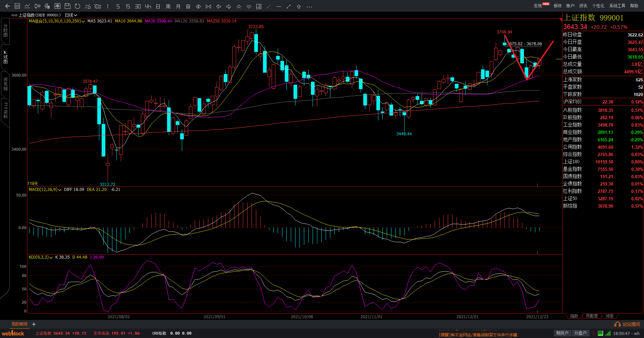The height and width of the screenshot is (338, 644).
Task: Open the 系统工具 menu
Action: 617,6
